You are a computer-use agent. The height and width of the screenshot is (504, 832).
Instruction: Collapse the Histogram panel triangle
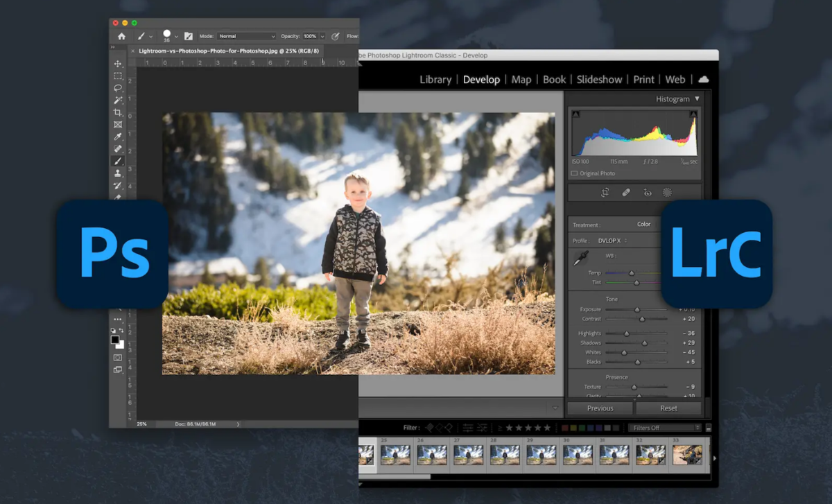[x=697, y=99]
